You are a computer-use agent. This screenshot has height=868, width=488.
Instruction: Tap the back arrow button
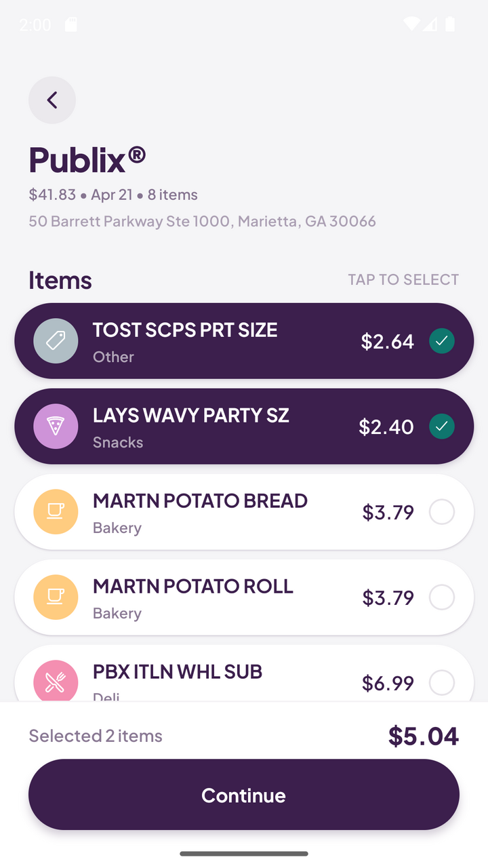coord(52,100)
